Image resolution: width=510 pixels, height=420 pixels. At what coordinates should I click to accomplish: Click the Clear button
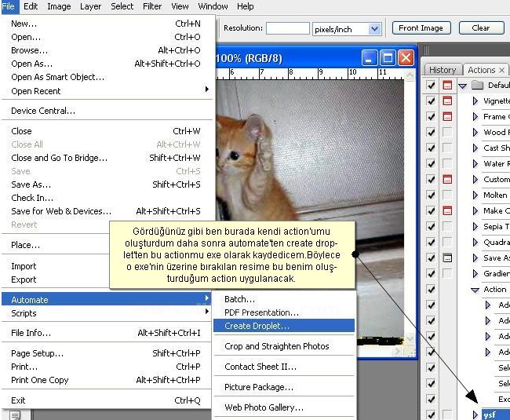481,28
